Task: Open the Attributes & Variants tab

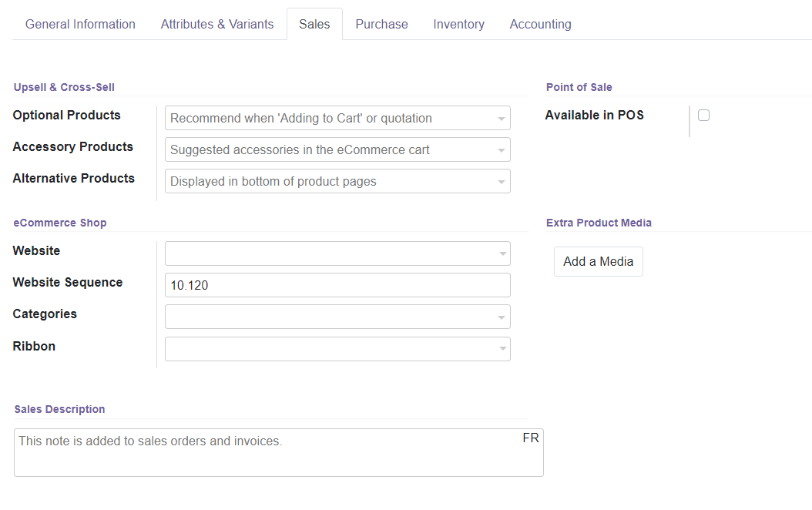Action: pyautogui.click(x=216, y=24)
